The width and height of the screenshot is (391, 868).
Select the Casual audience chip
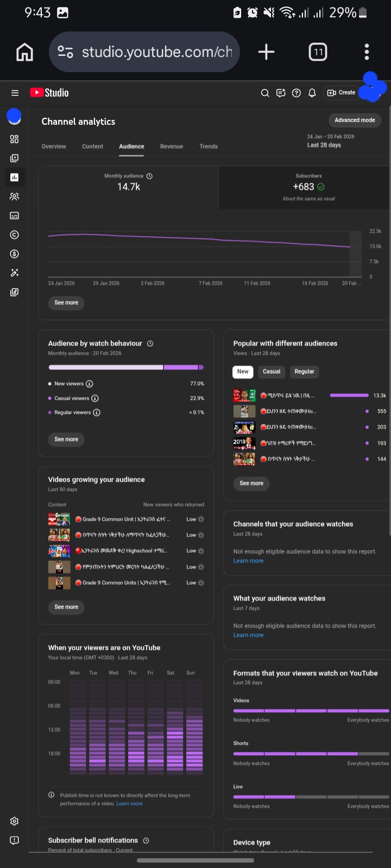tap(272, 372)
